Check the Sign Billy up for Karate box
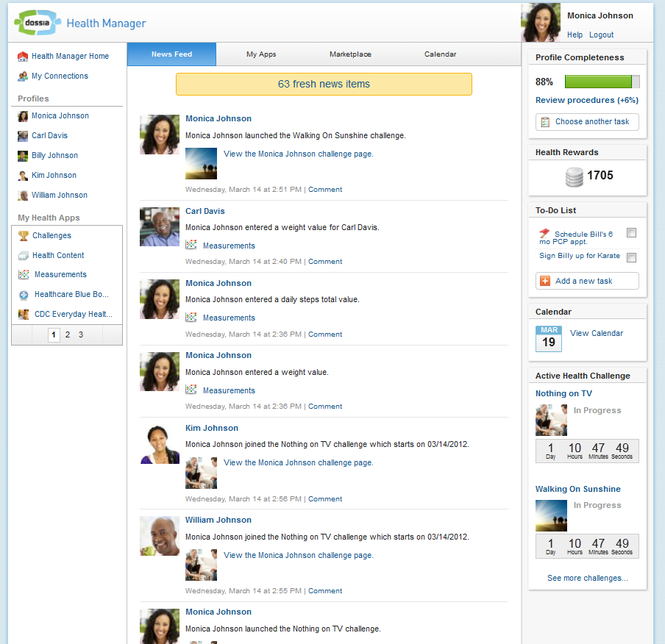This screenshot has width=665, height=644. pos(631,257)
